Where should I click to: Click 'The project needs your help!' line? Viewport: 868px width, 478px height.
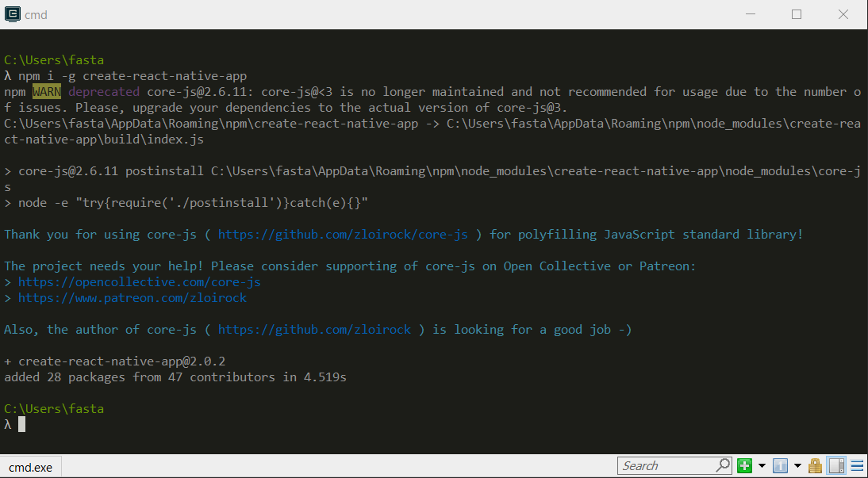350,266
